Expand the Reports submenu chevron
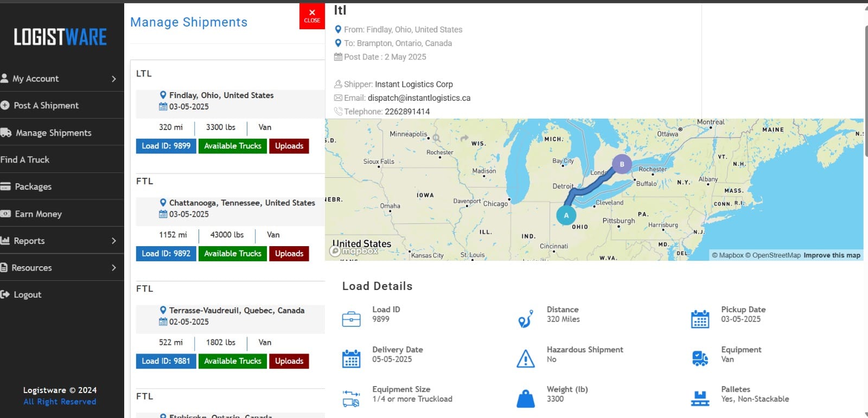The image size is (868, 418). [113, 241]
